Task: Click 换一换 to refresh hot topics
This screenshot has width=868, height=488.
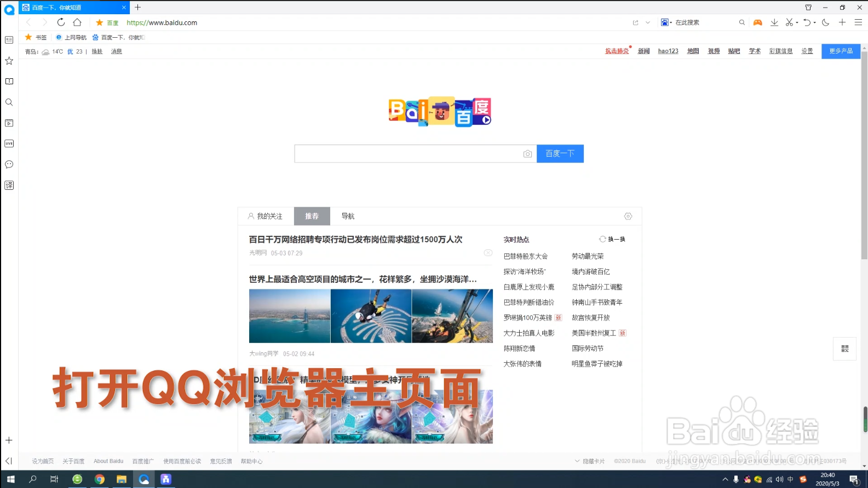Action: (x=612, y=239)
